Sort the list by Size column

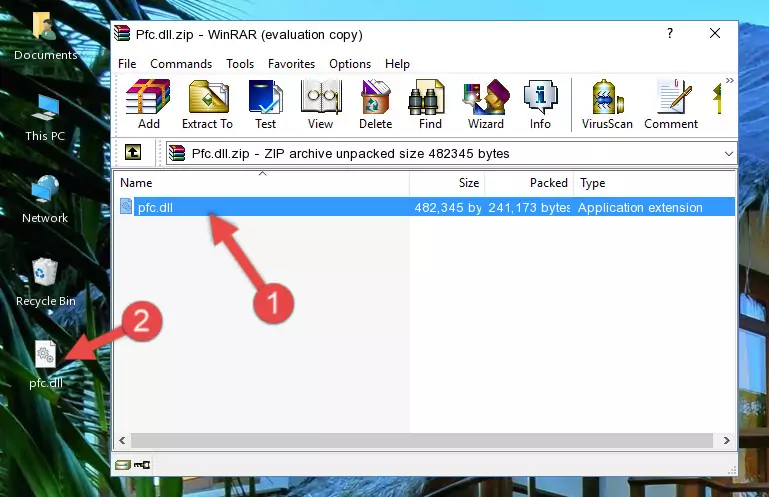[447, 183]
